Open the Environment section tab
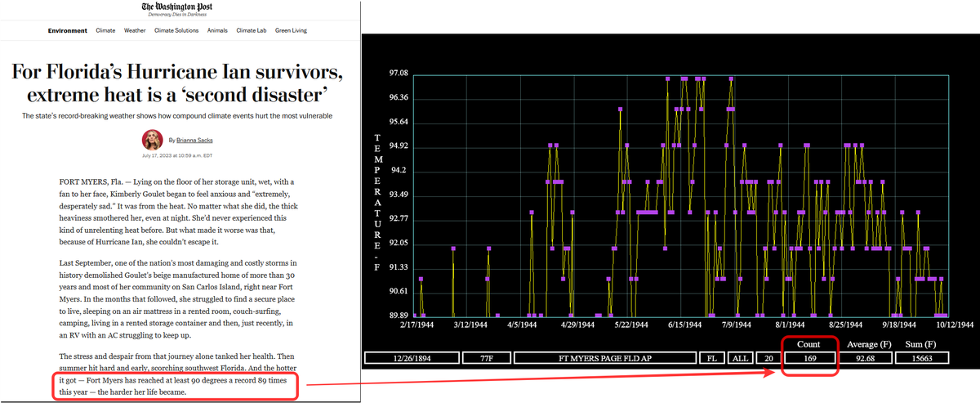The width and height of the screenshot is (980, 403). click(x=68, y=30)
